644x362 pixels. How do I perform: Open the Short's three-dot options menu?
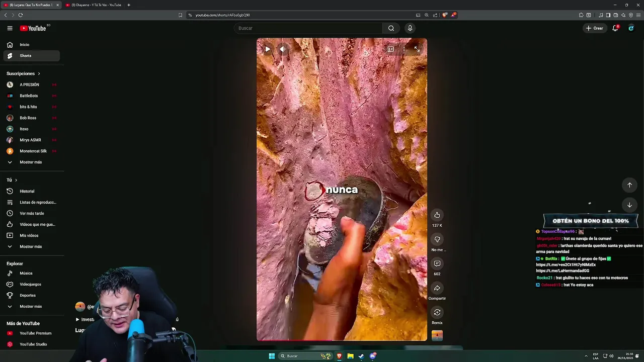404,49
